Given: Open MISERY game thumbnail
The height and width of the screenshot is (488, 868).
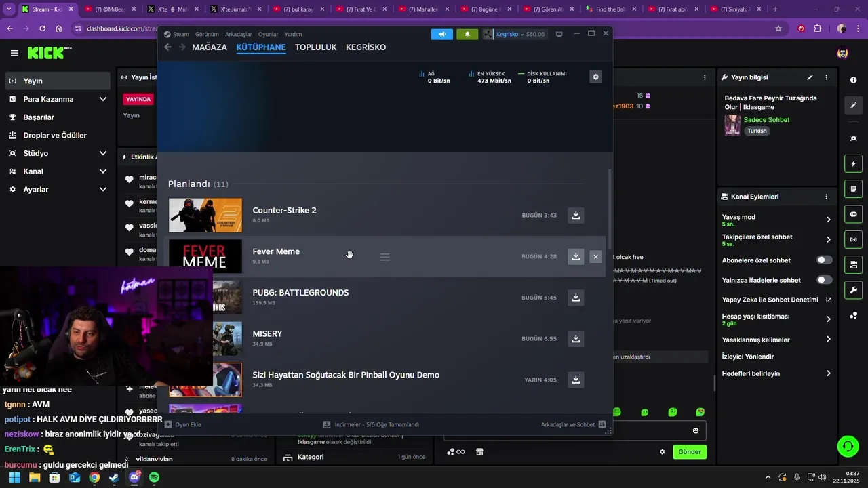Looking at the screenshot, I should (226, 339).
